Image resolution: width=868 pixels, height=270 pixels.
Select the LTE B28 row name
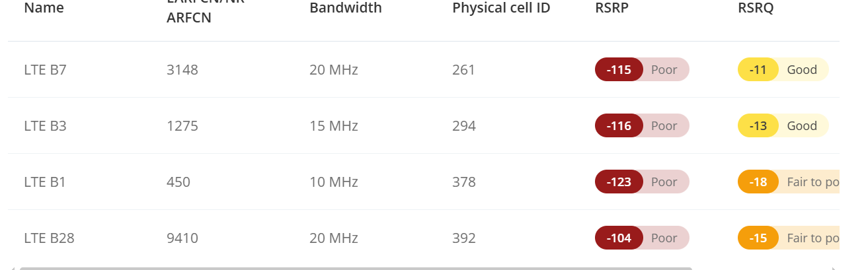(49, 238)
